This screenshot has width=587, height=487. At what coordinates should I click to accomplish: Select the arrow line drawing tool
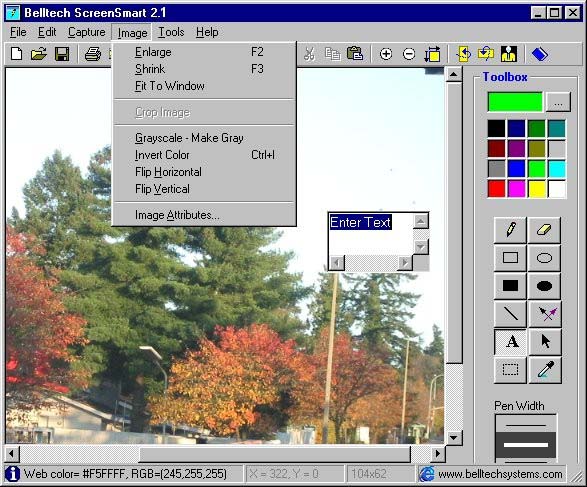coord(545,314)
